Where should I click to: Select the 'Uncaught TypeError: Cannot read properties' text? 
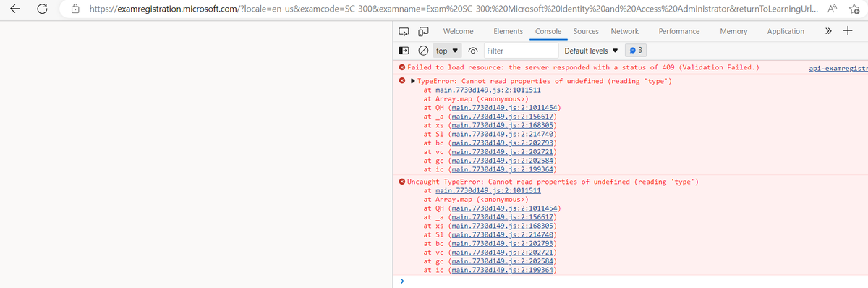point(553,182)
